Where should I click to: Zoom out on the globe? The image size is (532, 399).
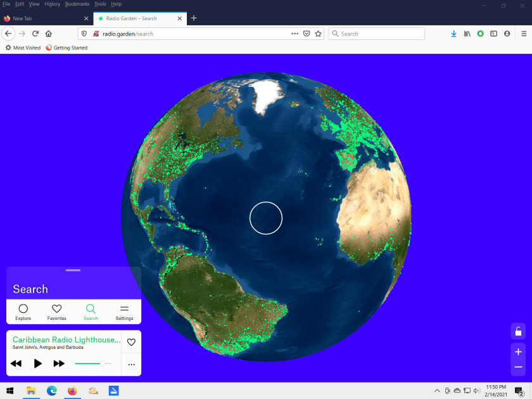click(x=518, y=367)
